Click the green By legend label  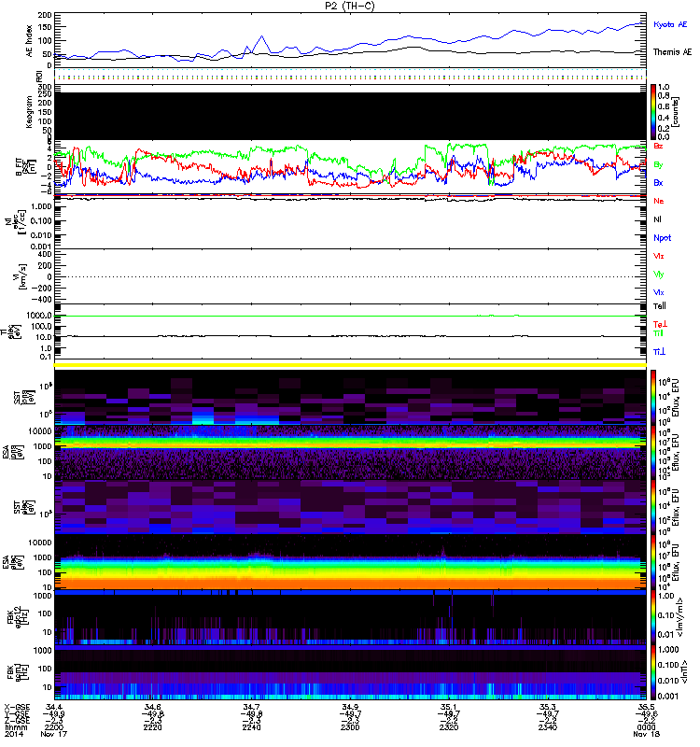click(x=658, y=165)
